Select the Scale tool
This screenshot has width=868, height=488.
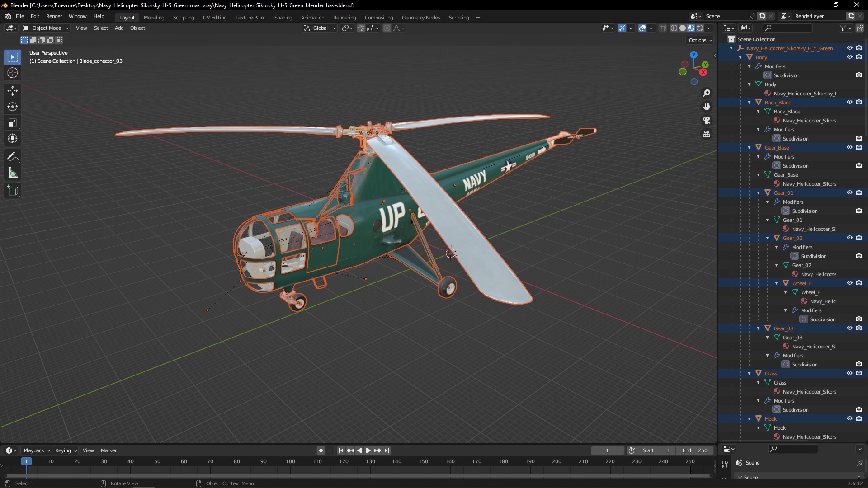pos(13,122)
